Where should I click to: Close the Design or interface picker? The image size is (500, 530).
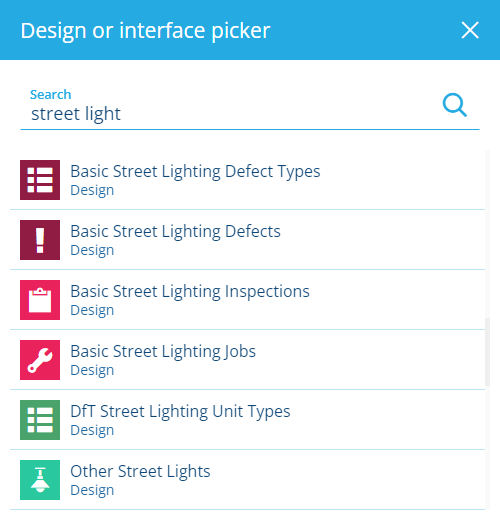click(x=470, y=30)
